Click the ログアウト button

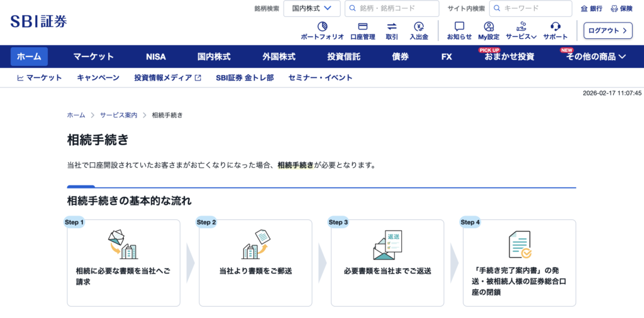pyautogui.click(x=608, y=30)
